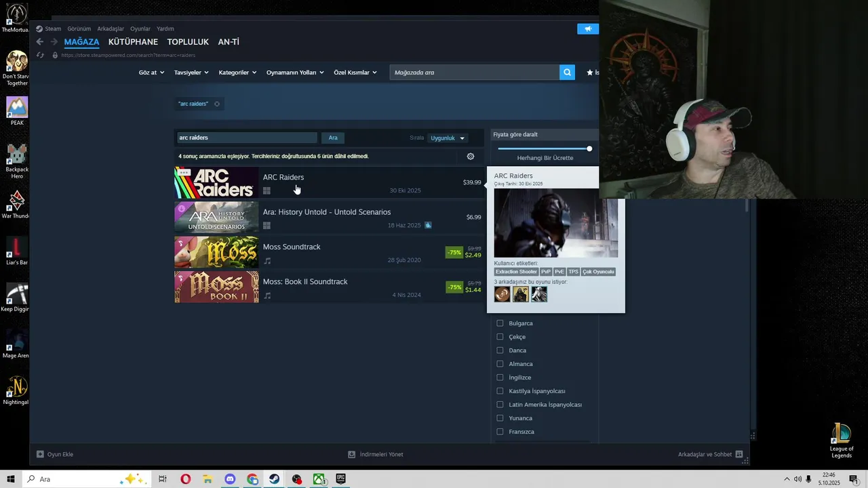Show hidden system tray icons chevron
This screenshot has width=868, height=488.
point(787,479)
